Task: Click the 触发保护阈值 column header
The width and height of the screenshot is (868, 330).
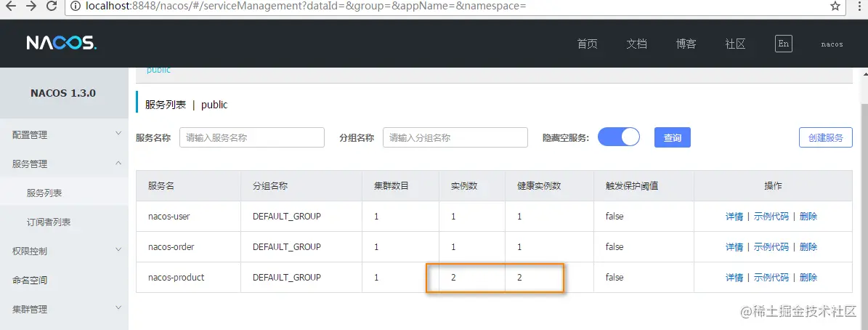Action: (644, 186)
